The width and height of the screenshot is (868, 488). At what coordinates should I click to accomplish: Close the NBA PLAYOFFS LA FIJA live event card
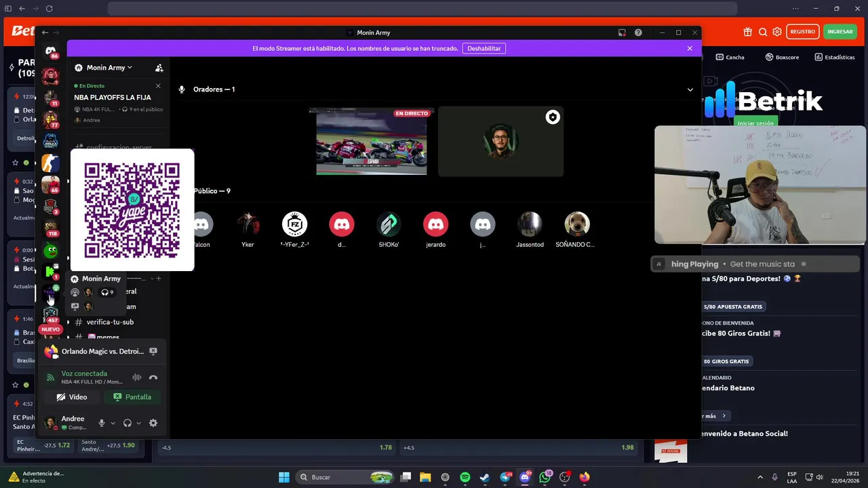coord(158,86)
